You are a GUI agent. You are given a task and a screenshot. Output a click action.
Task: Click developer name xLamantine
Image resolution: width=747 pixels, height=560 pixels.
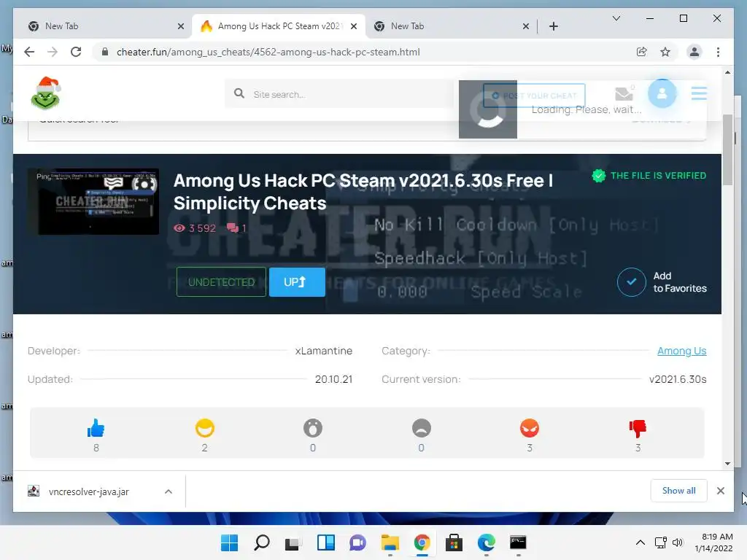(323, 351)
